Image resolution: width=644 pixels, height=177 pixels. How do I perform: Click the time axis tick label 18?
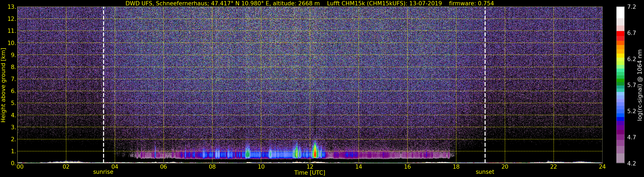(x=456, y=167)
